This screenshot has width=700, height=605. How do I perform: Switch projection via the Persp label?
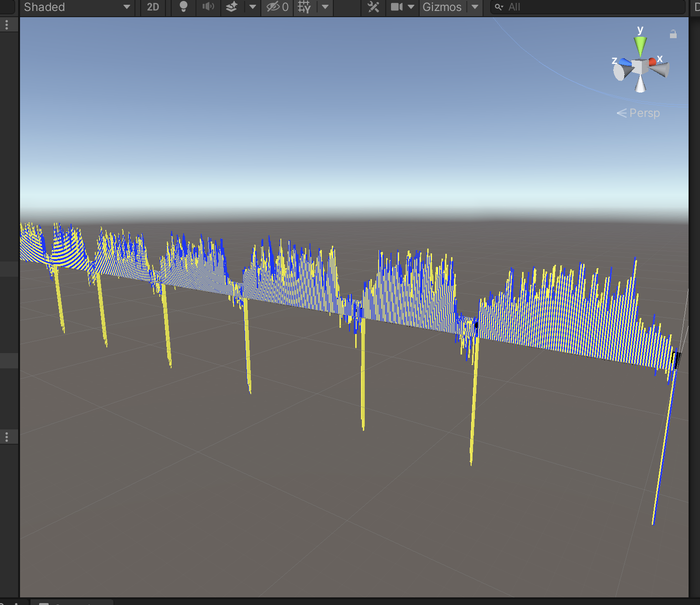pos(644,113)
